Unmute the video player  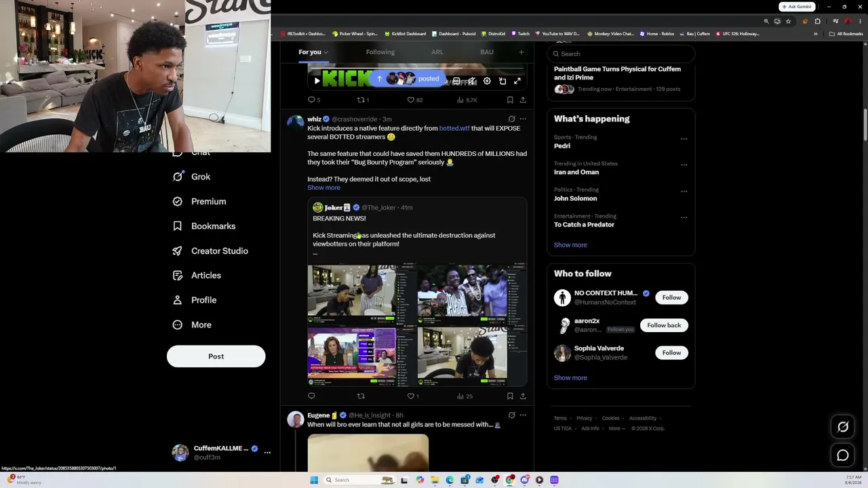click(x=472, y=81)
